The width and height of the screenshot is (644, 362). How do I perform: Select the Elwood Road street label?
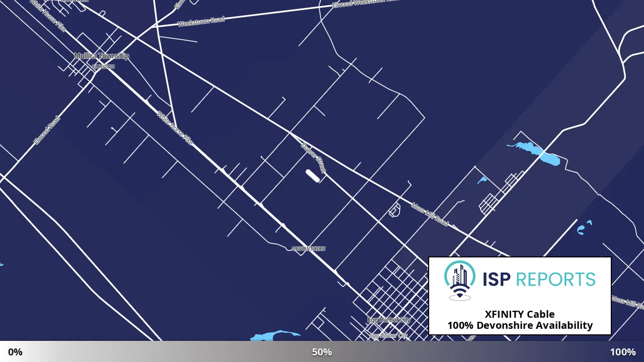[46, 131]
